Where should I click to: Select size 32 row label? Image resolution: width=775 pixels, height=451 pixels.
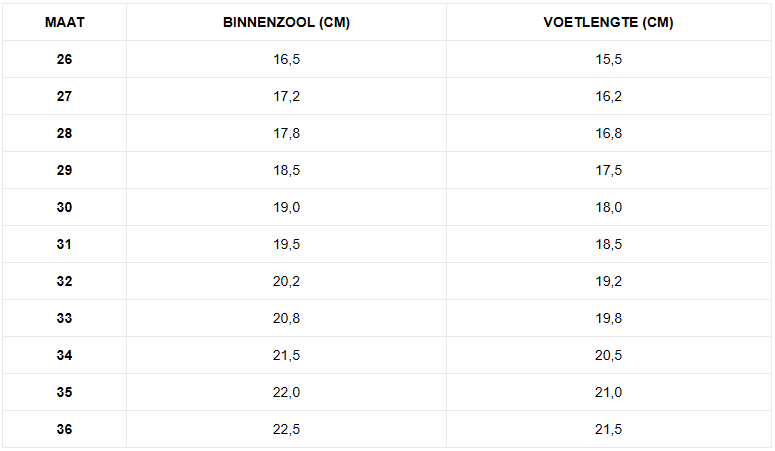(x=64, y=281)
